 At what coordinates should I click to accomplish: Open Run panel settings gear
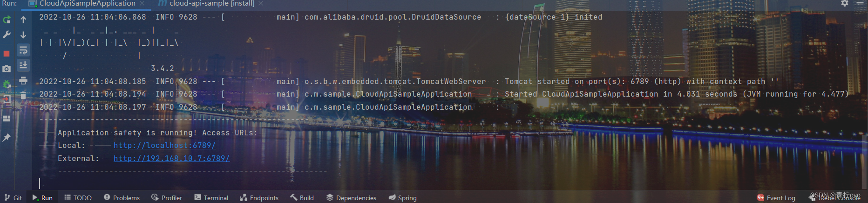pos(845,3)
